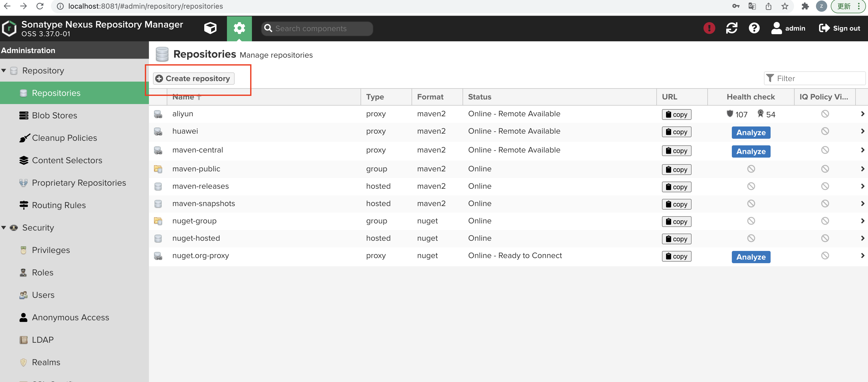Click the maven-public group folder icon
868x382 pixels.
pos(158,169)
